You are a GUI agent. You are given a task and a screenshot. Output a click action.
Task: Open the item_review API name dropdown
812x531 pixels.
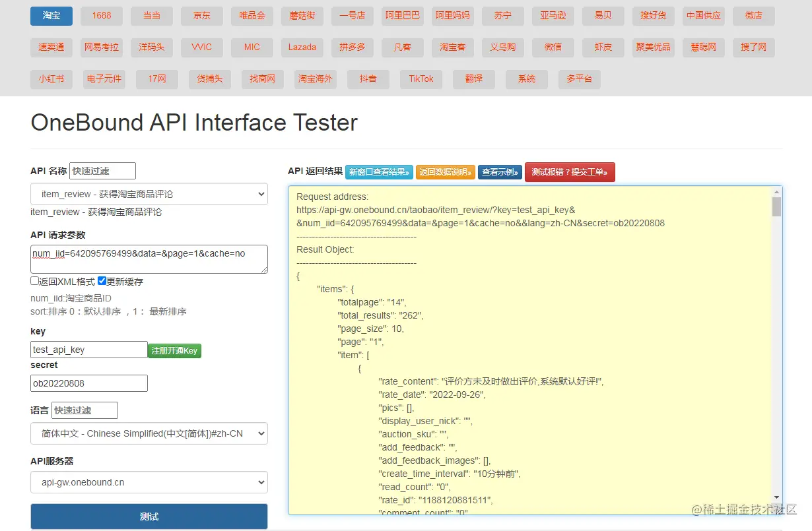point(149,194)
